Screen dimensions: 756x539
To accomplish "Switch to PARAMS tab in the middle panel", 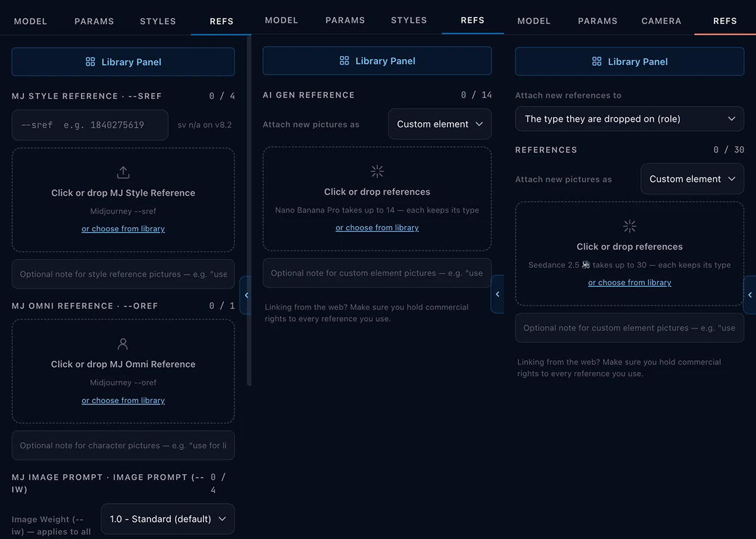I will point(345,20).
